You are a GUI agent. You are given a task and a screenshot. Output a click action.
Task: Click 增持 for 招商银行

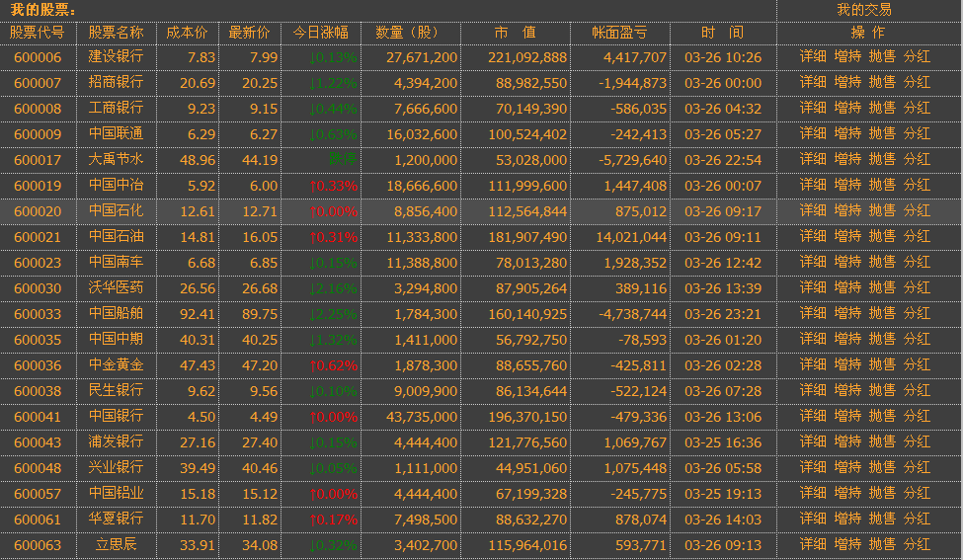pos(847,83)
